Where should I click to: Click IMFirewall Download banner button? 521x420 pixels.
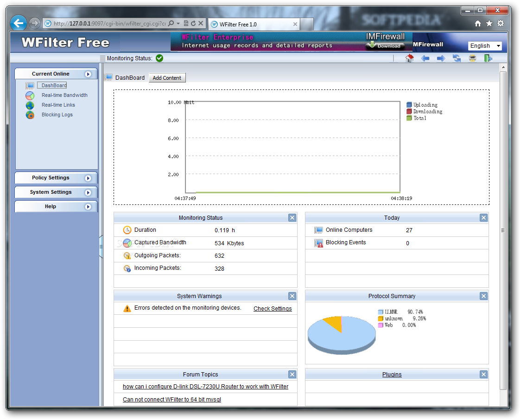click(x=386, y=45)
